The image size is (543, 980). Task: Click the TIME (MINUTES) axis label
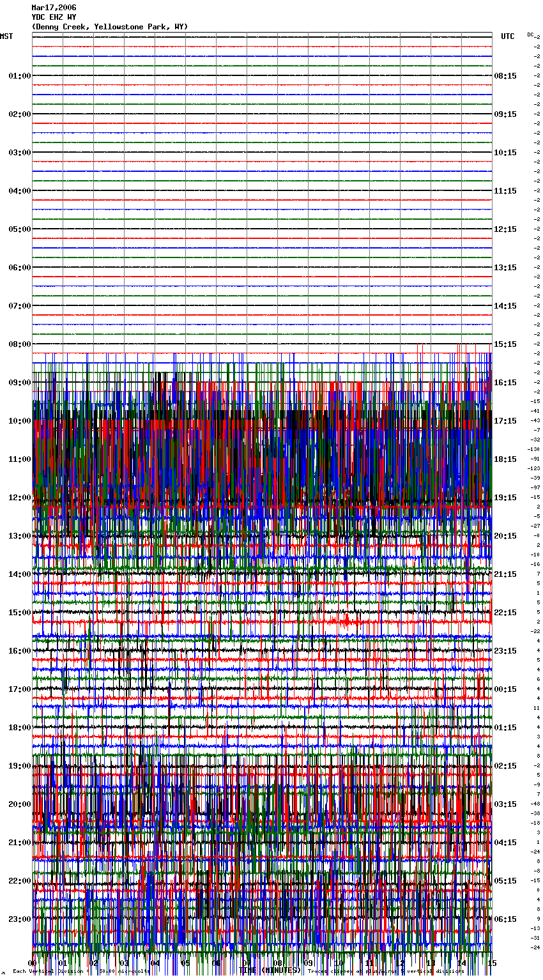coord(270,970)
